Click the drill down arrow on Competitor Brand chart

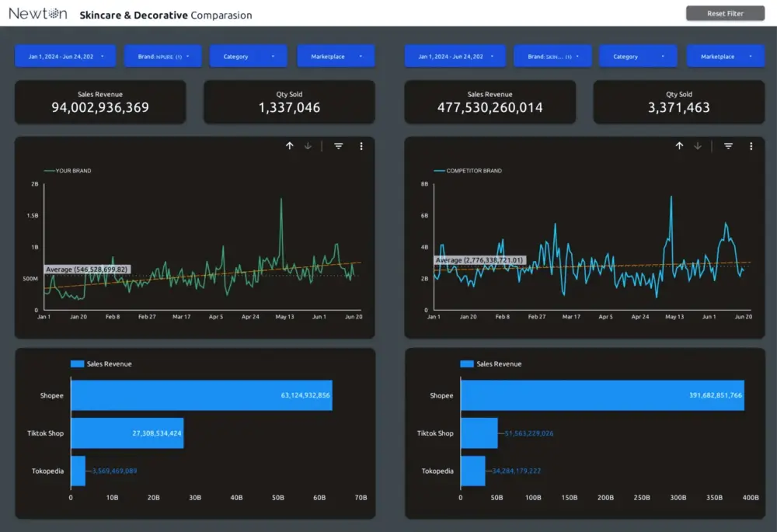tap(698, 146)
